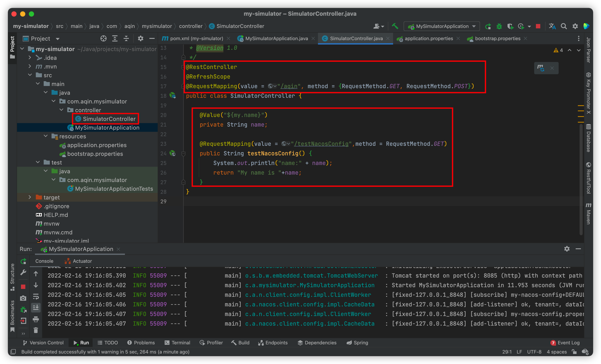This screenshot has height=364, width=601.
Task: Open the Problems tool window
Action: 141,343
